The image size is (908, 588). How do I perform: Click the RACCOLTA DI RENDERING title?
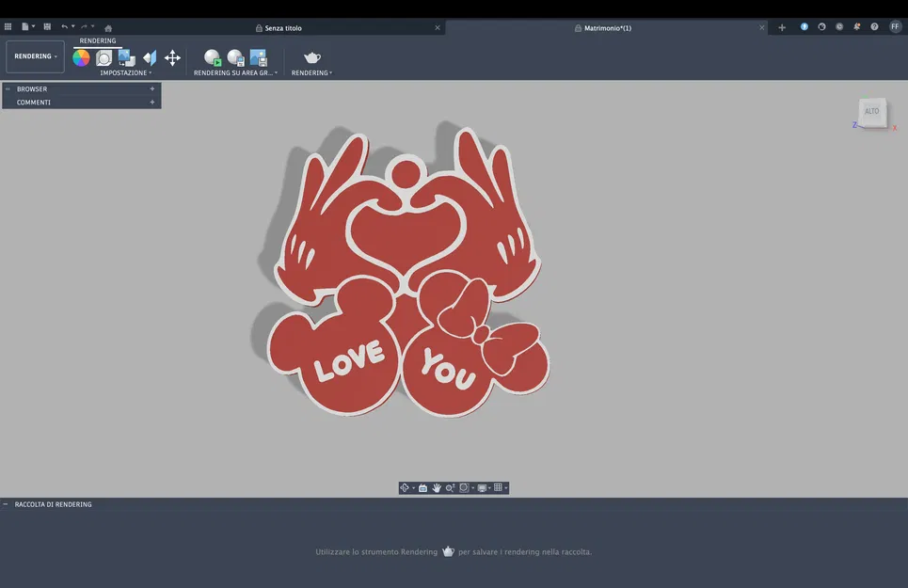pyautogui.click(x=54, y=504)
